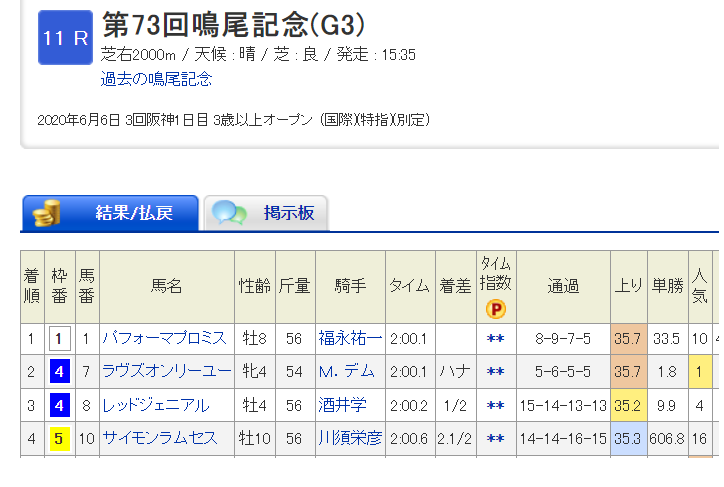Click the 馬名 column header
Viewport: 724px width, 487px height.
167,286
